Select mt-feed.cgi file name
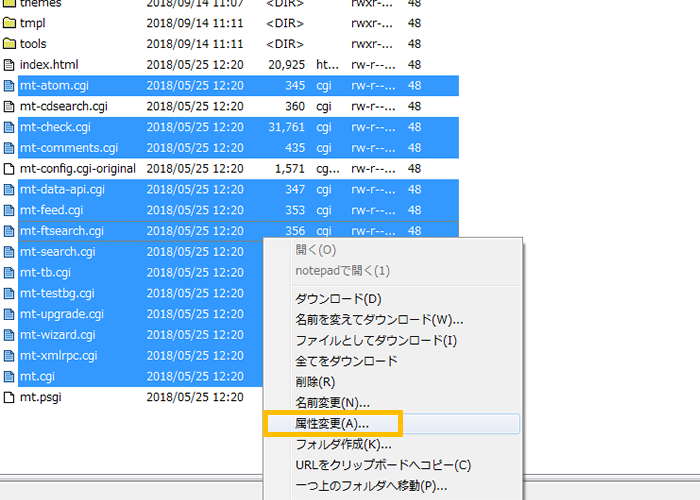The height and width of the screenshot is (500, 700). coord(51,210)
